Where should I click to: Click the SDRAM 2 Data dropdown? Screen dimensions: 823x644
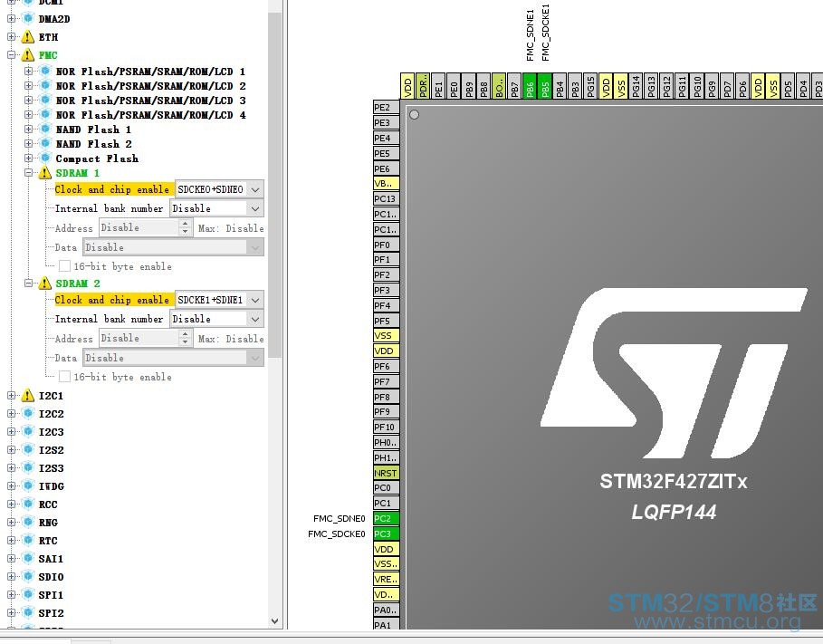pyautogui.click(x=173, y=358)
